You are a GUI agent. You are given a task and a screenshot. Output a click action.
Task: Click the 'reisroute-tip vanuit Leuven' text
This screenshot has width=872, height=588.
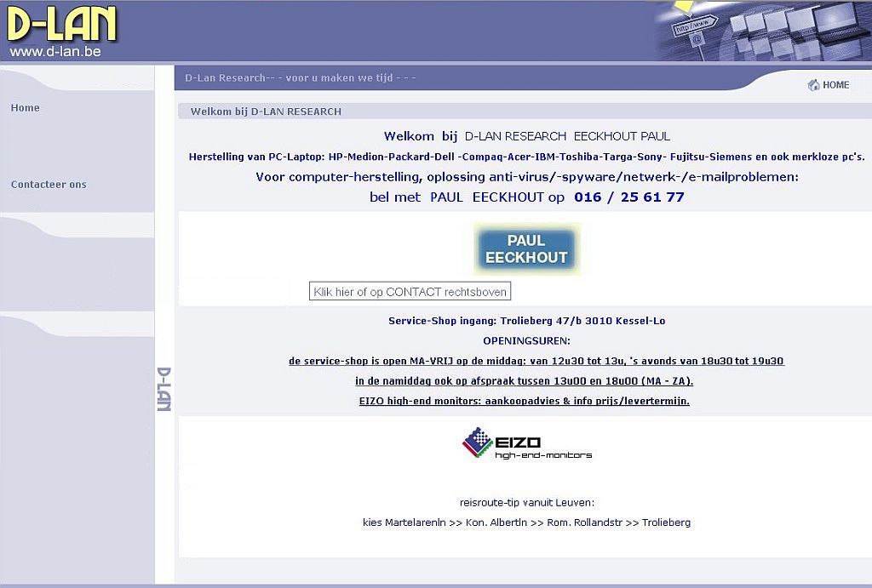526,502
